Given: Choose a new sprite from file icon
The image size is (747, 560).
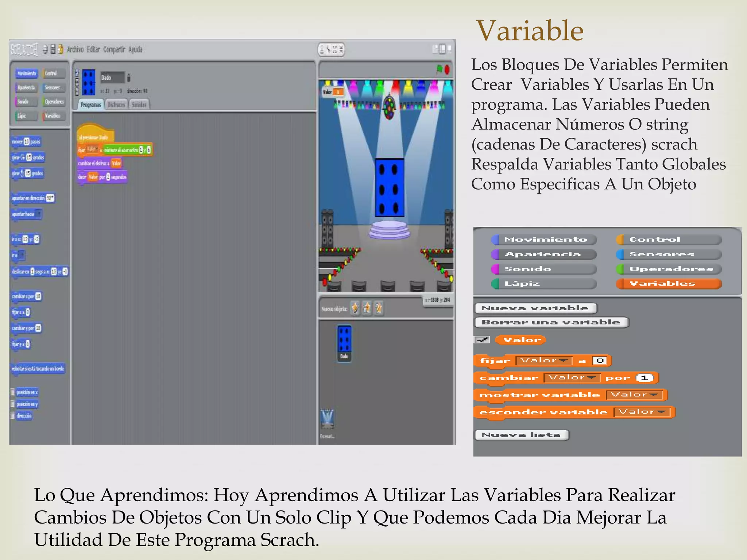Looking at the screenshot, I should 367,308.
